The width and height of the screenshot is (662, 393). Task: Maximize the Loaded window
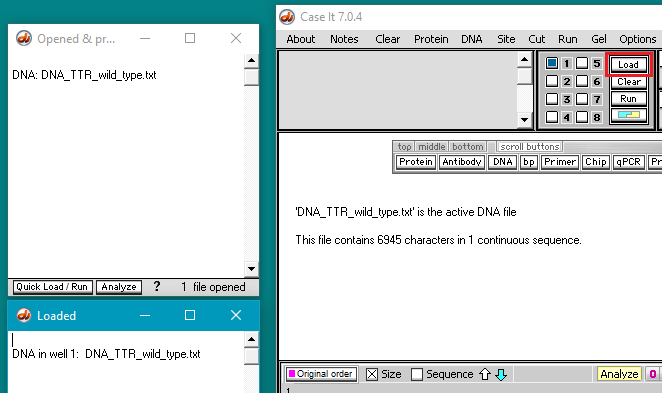click(190, 315)
